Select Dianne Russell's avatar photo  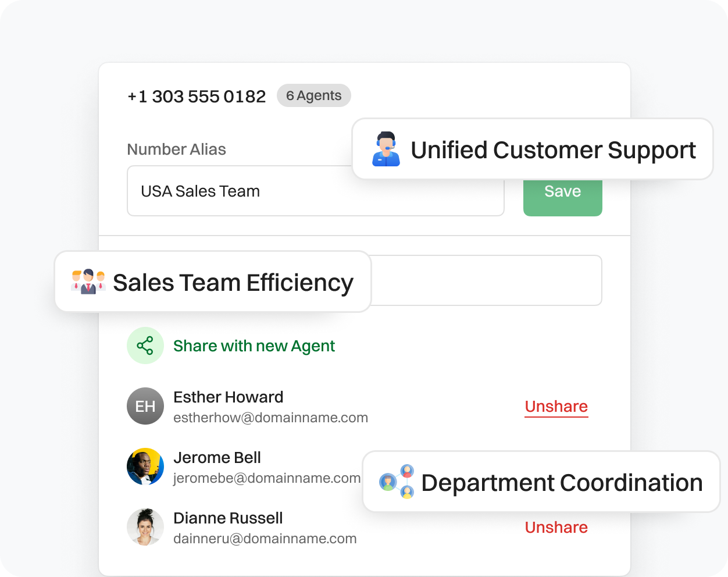[x=145, y=527]
